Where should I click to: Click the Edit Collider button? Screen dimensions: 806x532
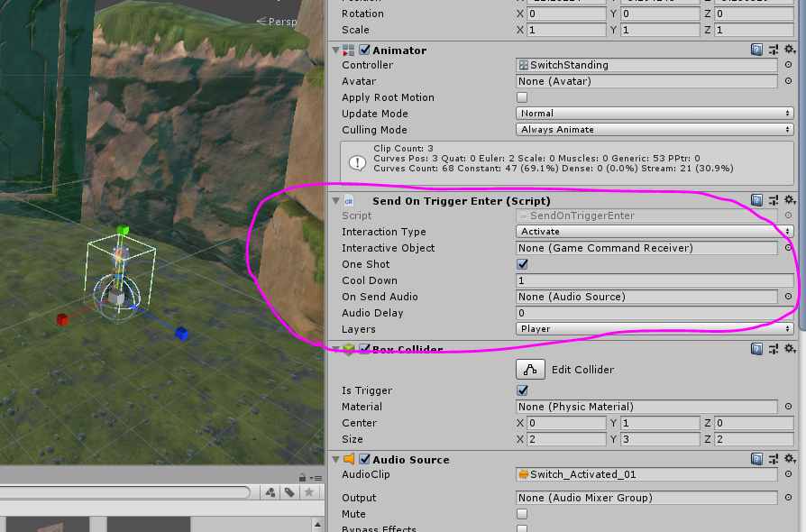point(530,369)
